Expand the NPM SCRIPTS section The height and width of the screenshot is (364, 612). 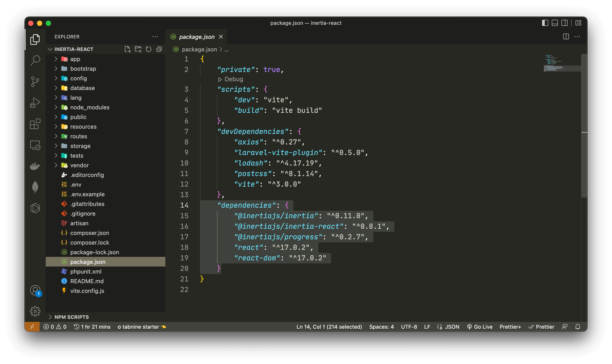coord(71,317)
